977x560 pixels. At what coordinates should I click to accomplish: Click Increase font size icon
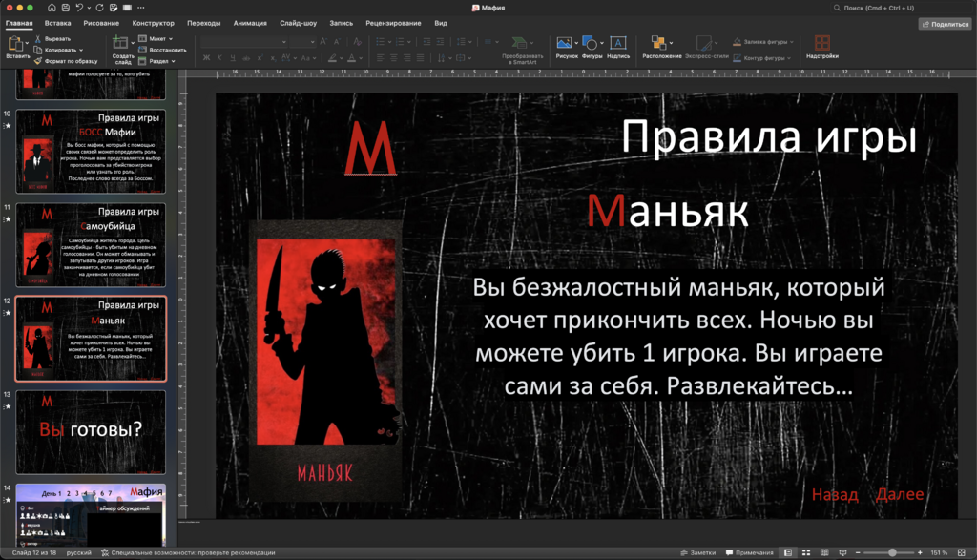322,42
